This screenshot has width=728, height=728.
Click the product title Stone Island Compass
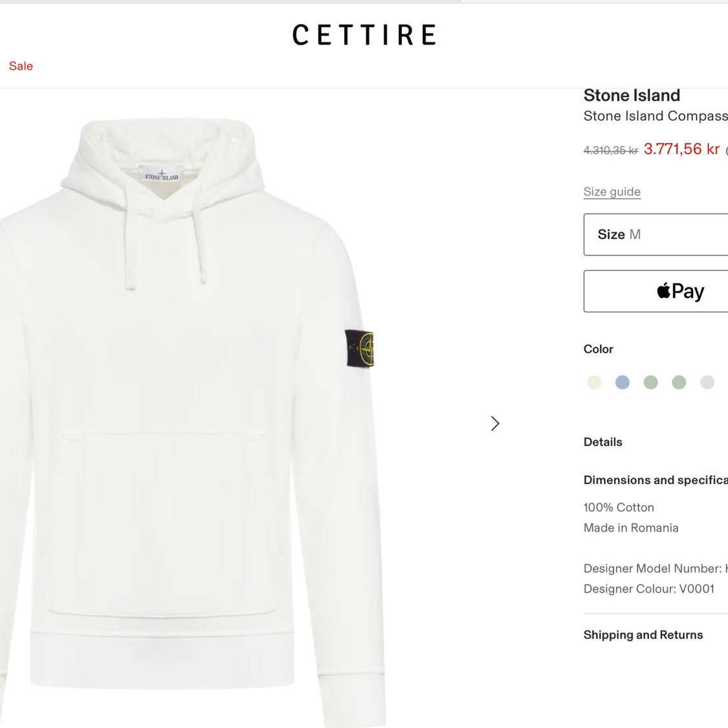(656, 116)
